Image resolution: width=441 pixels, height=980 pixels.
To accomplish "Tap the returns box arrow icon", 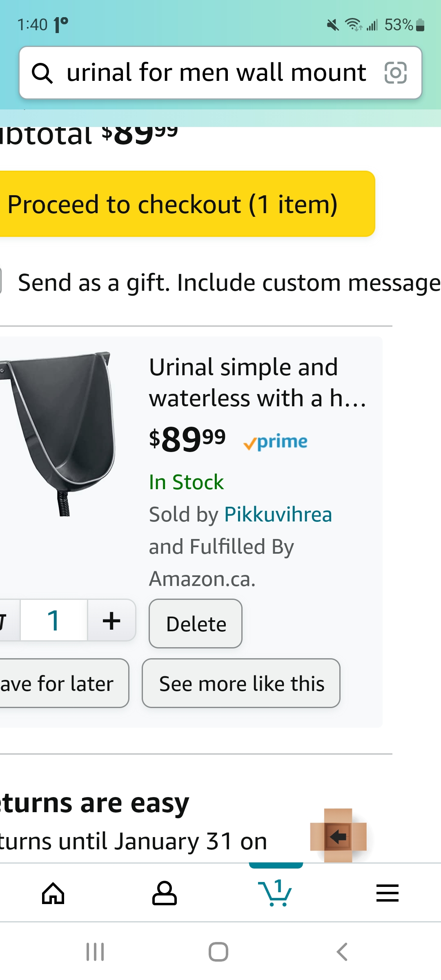I will (338, 835).
